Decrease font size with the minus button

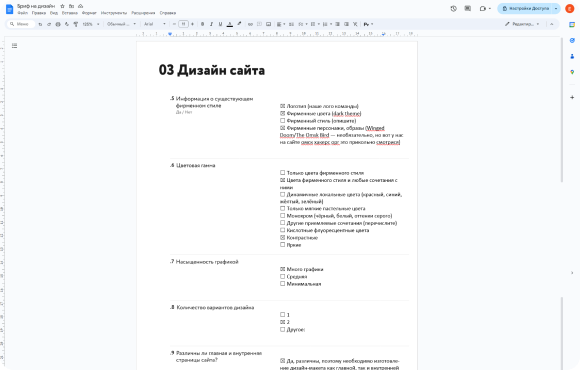[174, 24]
